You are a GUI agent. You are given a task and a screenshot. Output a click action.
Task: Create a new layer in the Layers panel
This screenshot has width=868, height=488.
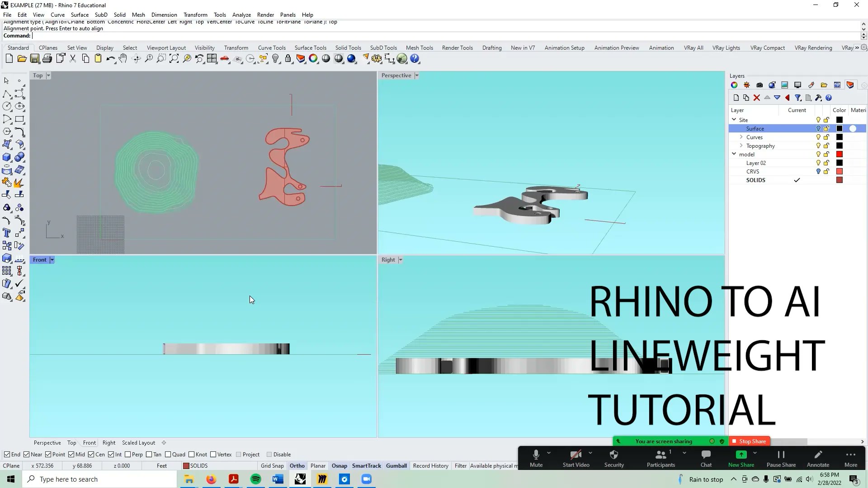click(736, 98)
